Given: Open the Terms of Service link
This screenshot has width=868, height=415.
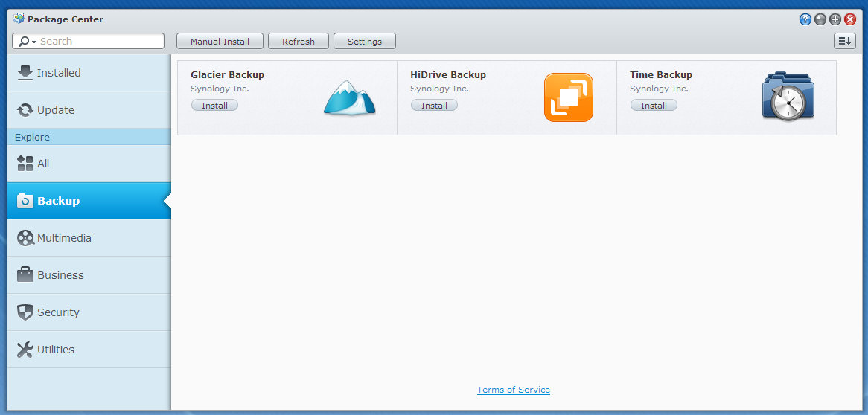Looking at the screenshot, I should [514, 390].
